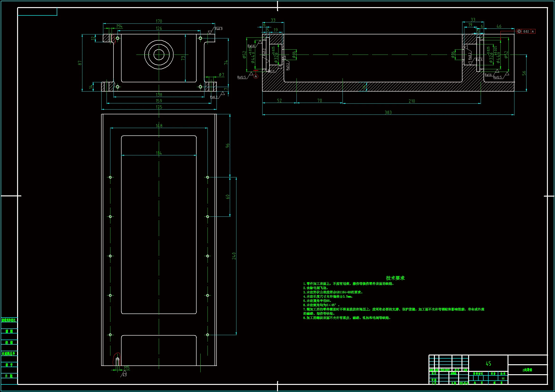
Task: Select the concentricity symbol in tolerance frame
Action: click(519, 31)
